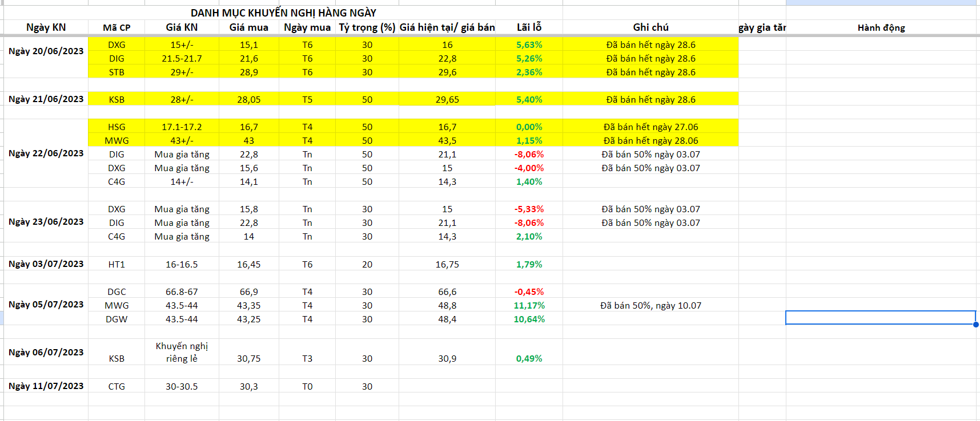Screen dimensions: 980x421
Task: Select the stock code cell "DGW"
Action: pyautogui.click(x=117, y=319)
